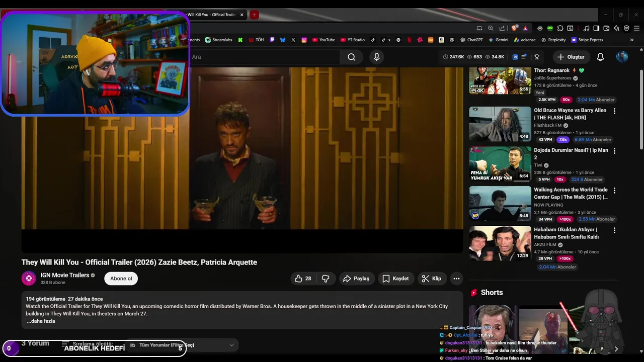The width and height of the screenshot is (644, 362).
Task: Subscribe with the Abone ol button
Action: pos(121,279)
